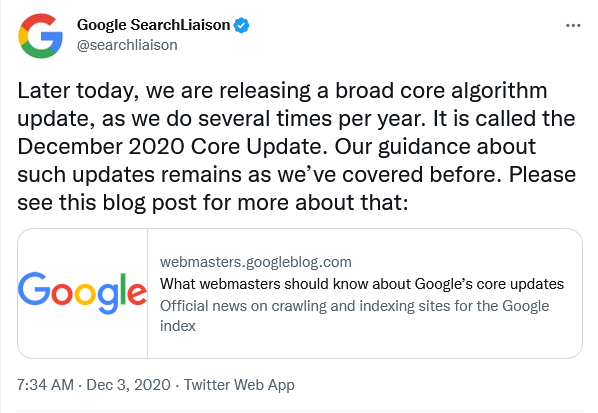Open the Google G profile avatar
The image size is (598, 413).
40,35
